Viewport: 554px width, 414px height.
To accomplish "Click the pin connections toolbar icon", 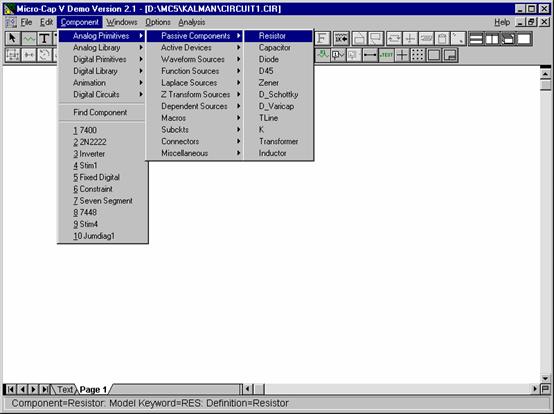I will click(353, 55).
